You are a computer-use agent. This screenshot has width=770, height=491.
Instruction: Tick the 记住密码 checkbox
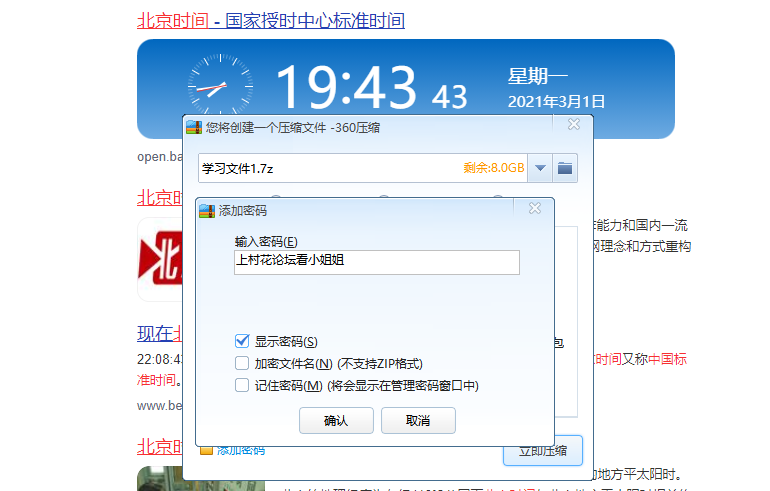click(x=241, y=385)
